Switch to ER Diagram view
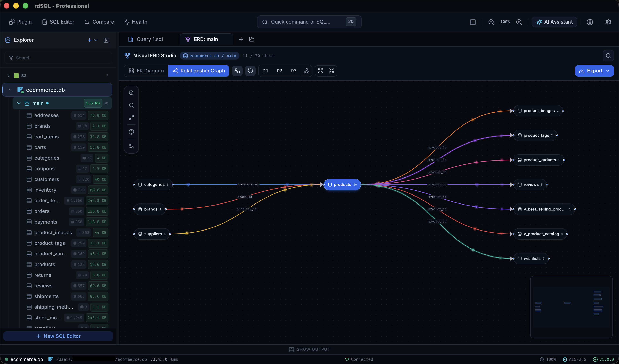Image resolution: width=619 pixels, height=364 pixels. pyautogui.click(x=146, y=71)
